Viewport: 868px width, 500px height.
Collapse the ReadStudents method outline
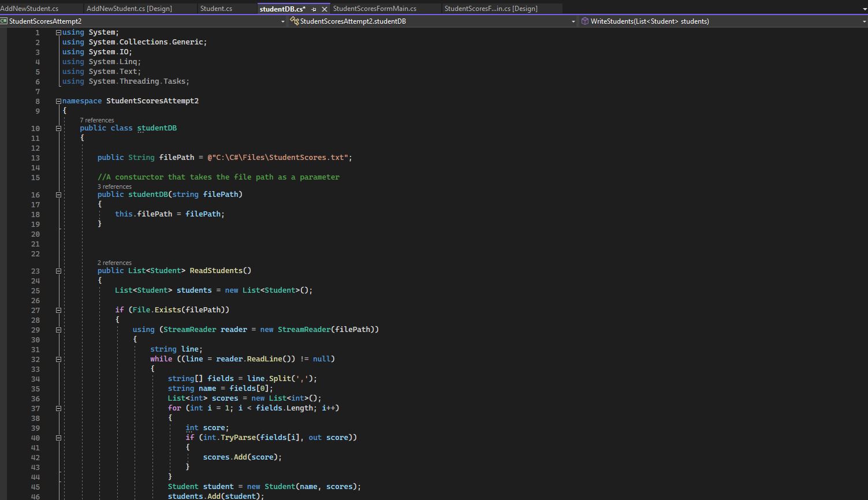58,271
